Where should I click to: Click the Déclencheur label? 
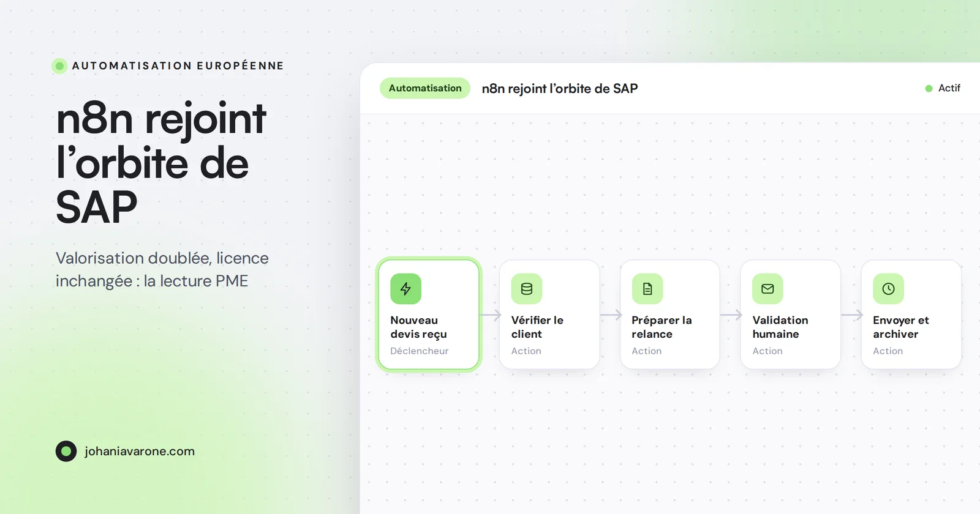[420, 351]
